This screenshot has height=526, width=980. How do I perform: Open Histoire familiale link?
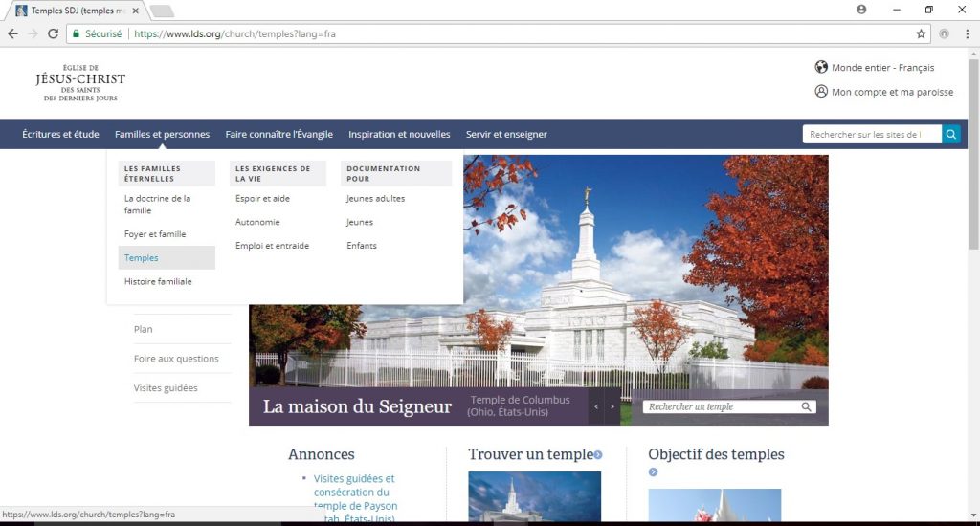(158, 282)
